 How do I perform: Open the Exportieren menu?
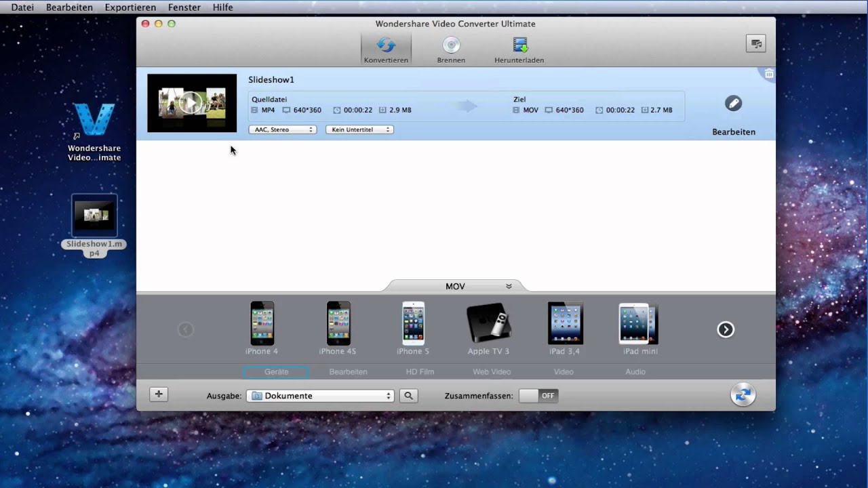[x=130, y=7]
